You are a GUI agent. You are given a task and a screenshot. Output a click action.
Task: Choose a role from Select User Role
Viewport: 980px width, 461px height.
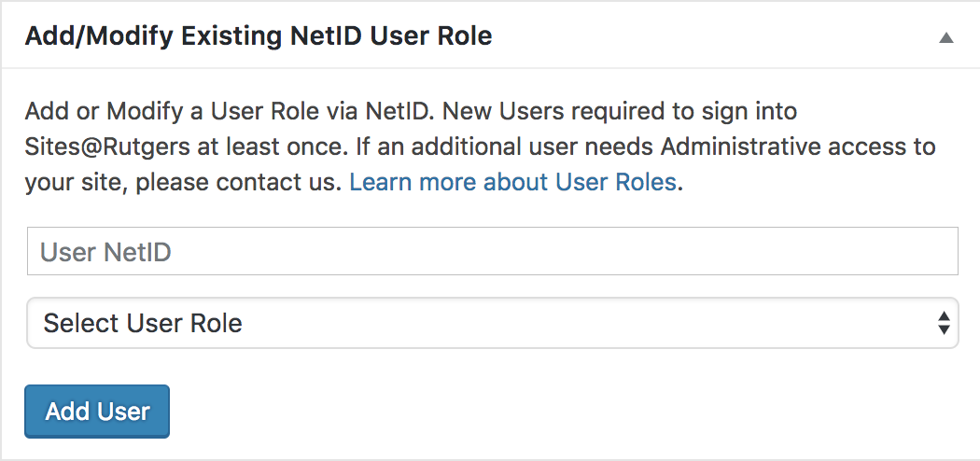coord(492,323)
